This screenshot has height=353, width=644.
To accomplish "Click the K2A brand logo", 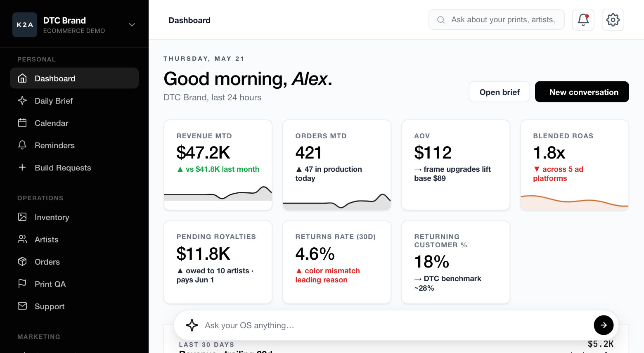I will pos(25,25).
